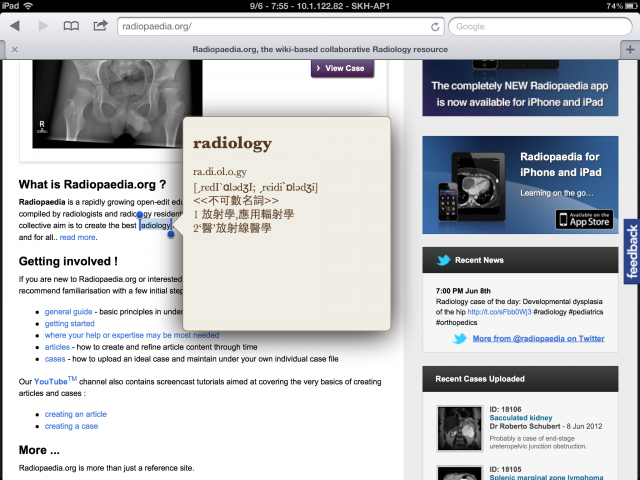Tap Twitter bird beside More from link
This screenshot has width=640, height=480.
coord(460,338)
